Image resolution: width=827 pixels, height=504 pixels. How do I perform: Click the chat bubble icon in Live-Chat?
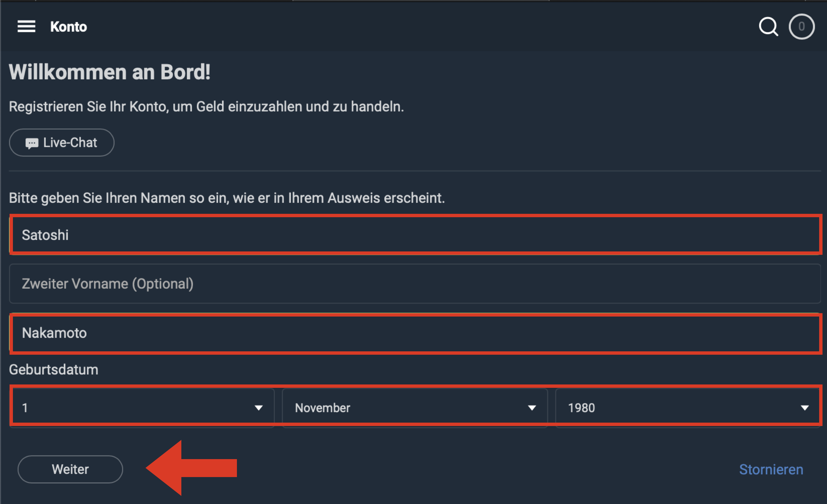click(x=32, y=143)
